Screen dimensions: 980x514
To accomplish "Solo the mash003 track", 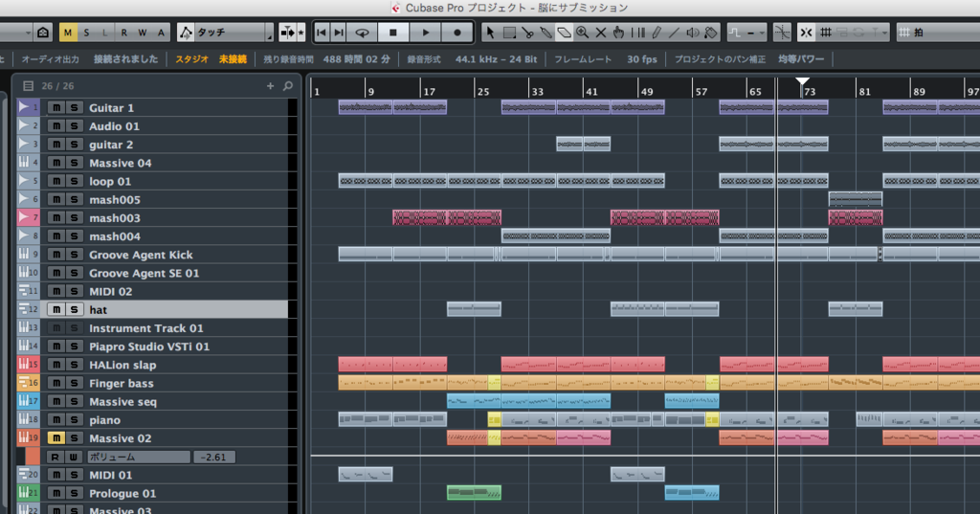I will point(75,217).
